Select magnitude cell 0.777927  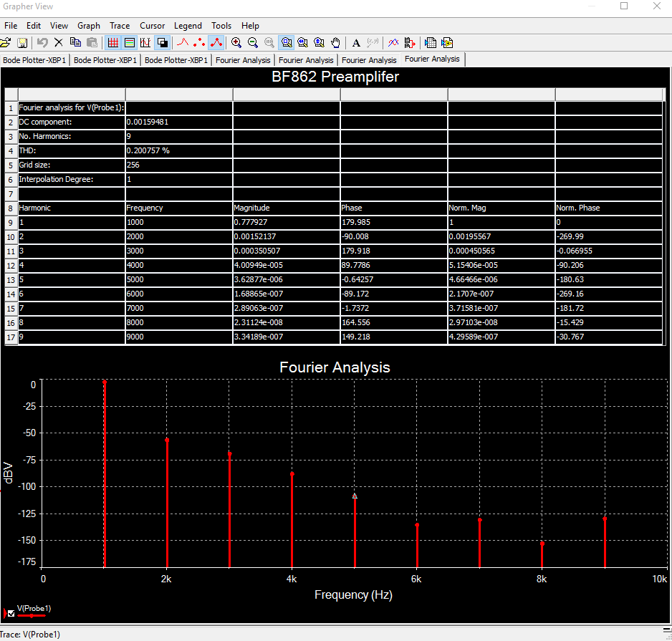(x=287, y=222)
